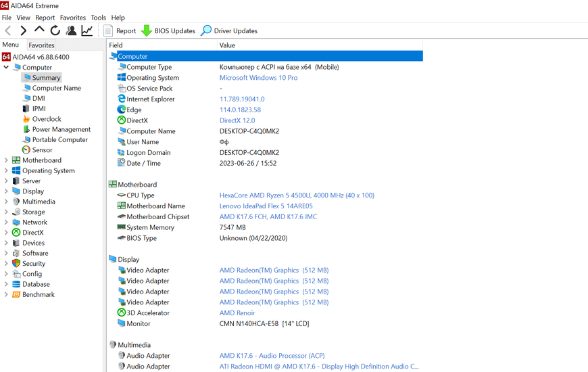Open the Tools menu

(x=98, y=18)
